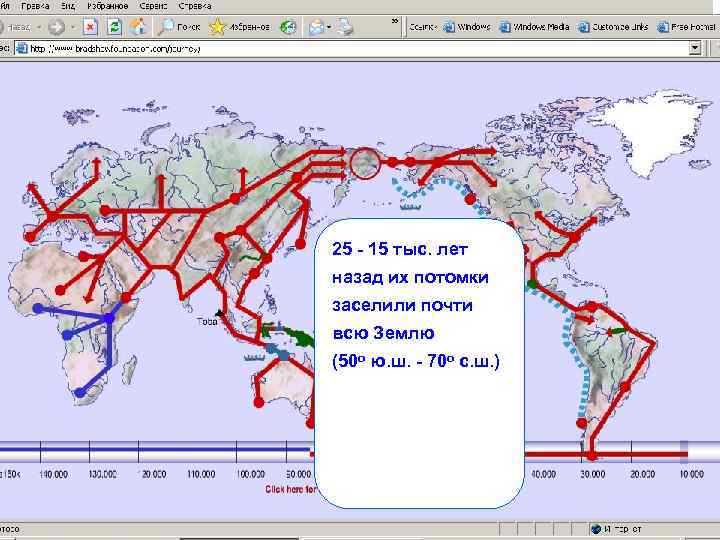Go to the home page via house icon
The height and width of the screenshot is (540, 720).
(138, 27)
